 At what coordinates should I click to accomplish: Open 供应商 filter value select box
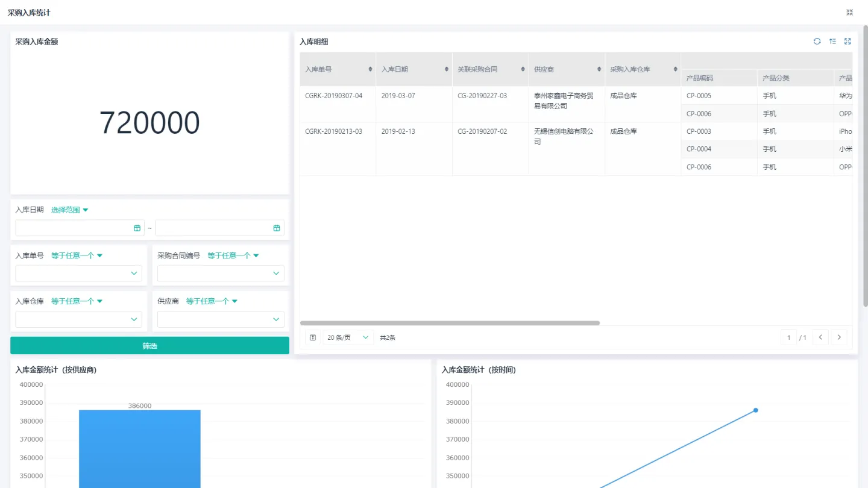tap(221, 319)
